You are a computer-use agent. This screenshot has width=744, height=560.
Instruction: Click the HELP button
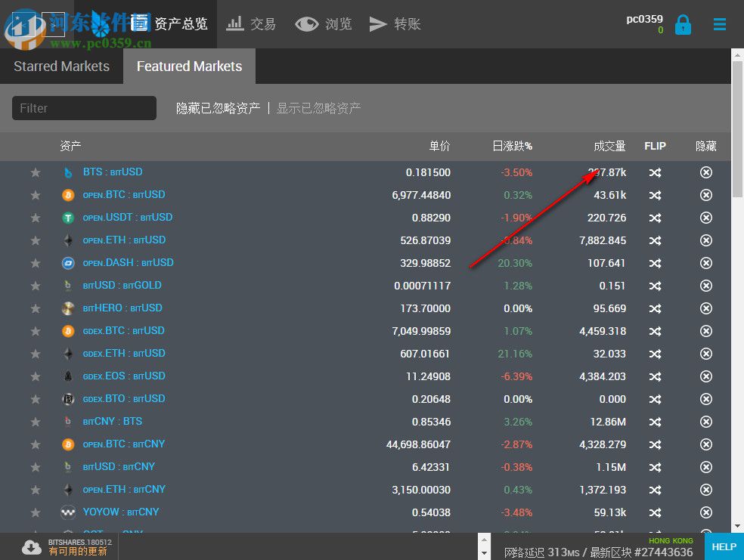(x=724, y=546)
